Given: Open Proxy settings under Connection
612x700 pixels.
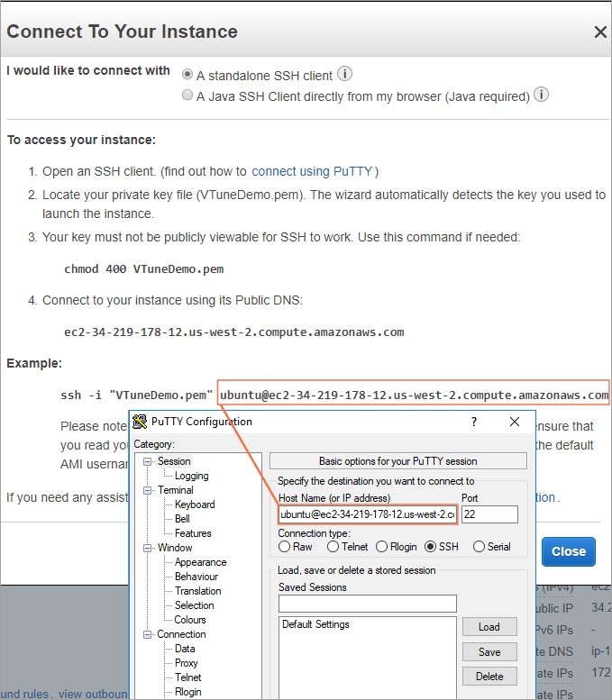Looking at the screenshot, I should tap(187, 663).
